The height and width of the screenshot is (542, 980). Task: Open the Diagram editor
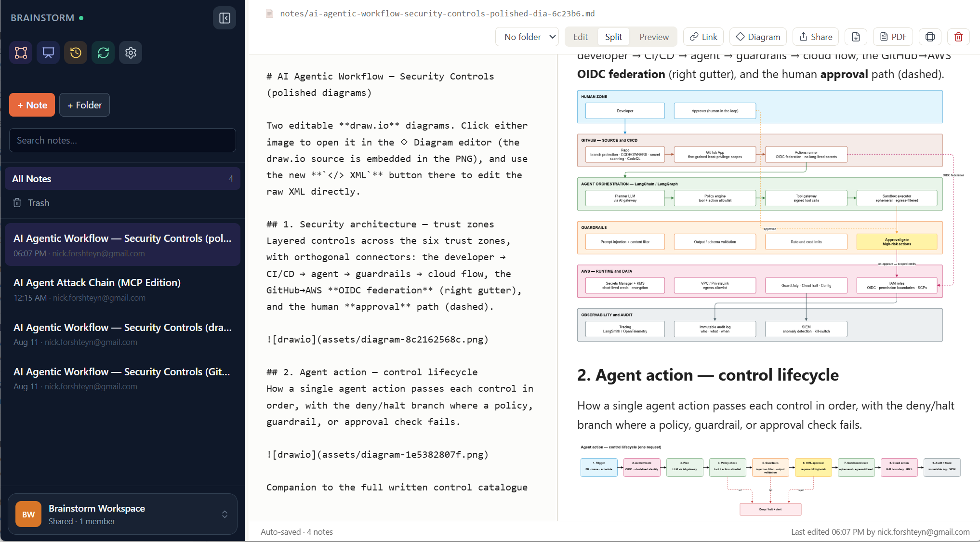point(758,37)
